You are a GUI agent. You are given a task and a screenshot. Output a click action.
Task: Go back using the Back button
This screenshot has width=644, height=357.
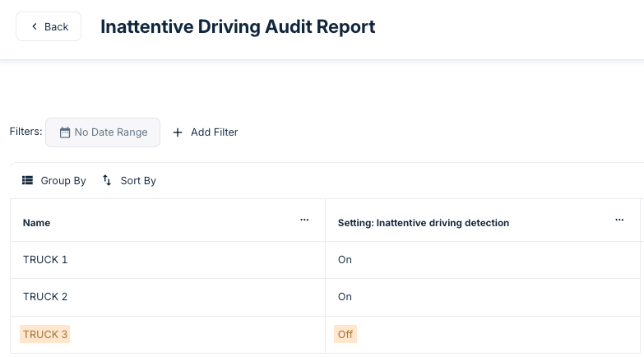click(x=49, y=26)
